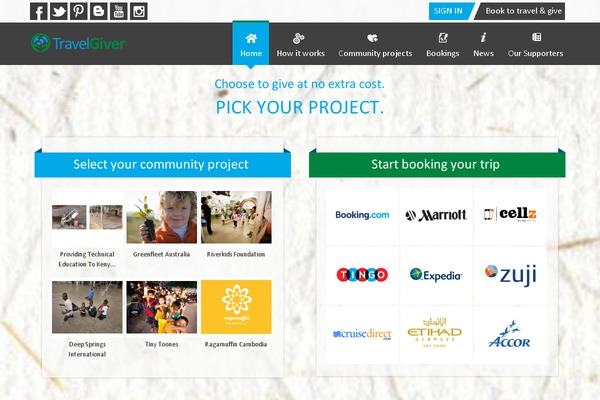Screen dimensions: 600x400
Task: Choose the Expedia logo
Action: click(x=436, y=275)
